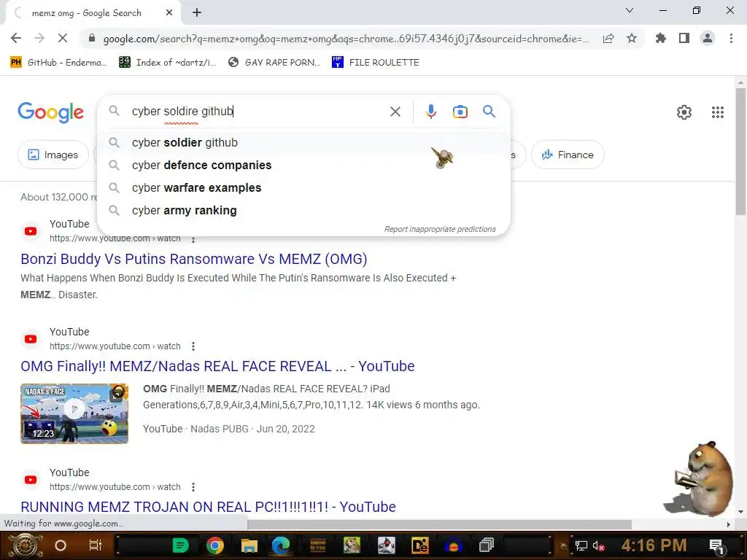Click YouTube icon of FACE REVEAL result

31,339
